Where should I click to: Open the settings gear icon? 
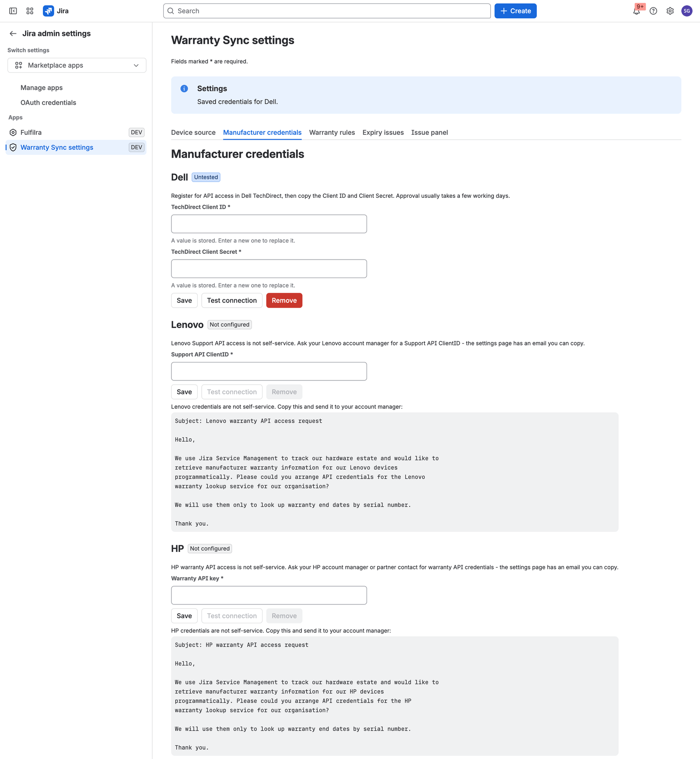(670, 11)
